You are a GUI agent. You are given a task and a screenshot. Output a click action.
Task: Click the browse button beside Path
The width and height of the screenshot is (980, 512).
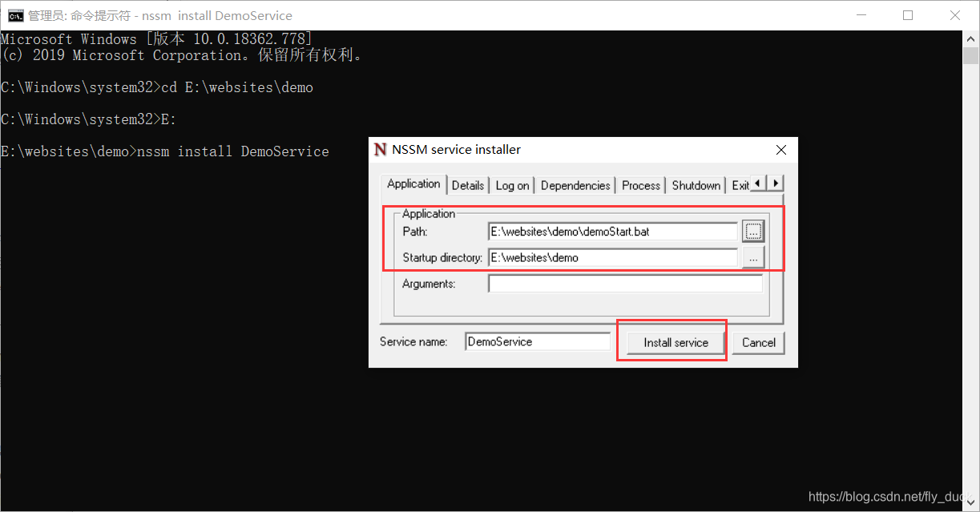tap(752, 232)
